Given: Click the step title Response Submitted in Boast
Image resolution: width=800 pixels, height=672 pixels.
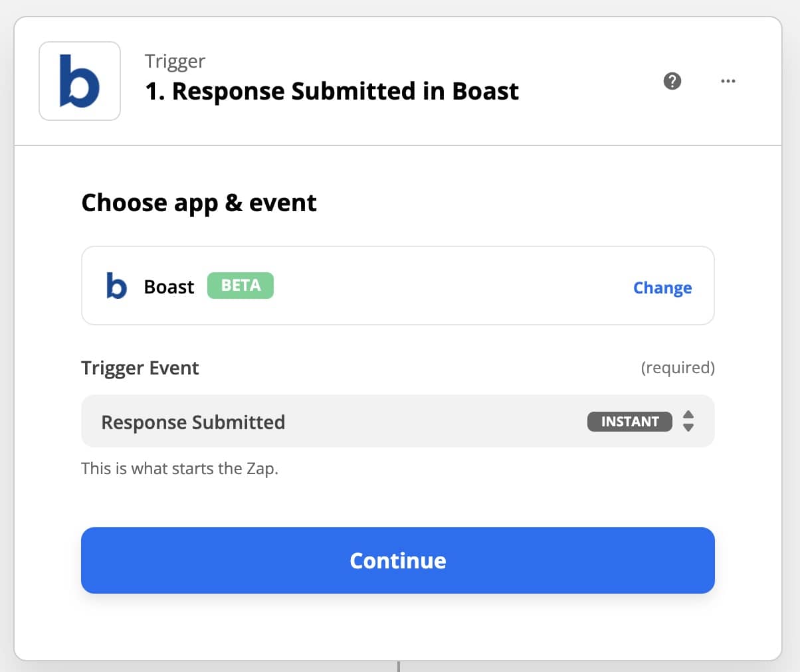Looking at the screenshot, I should (x=332, y=91).
